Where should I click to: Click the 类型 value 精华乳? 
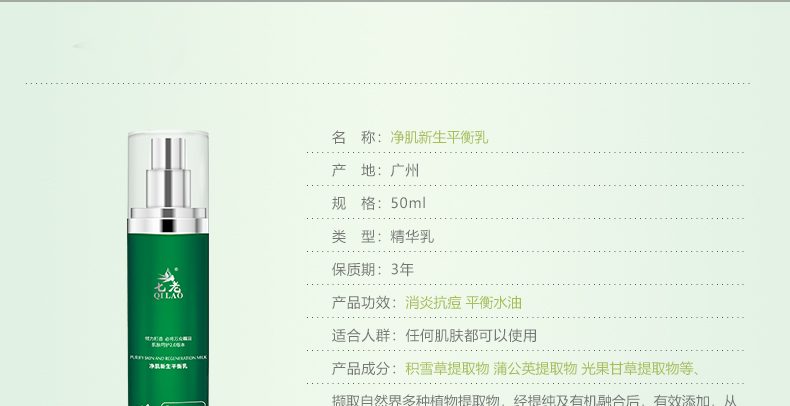tap(412, 237)
